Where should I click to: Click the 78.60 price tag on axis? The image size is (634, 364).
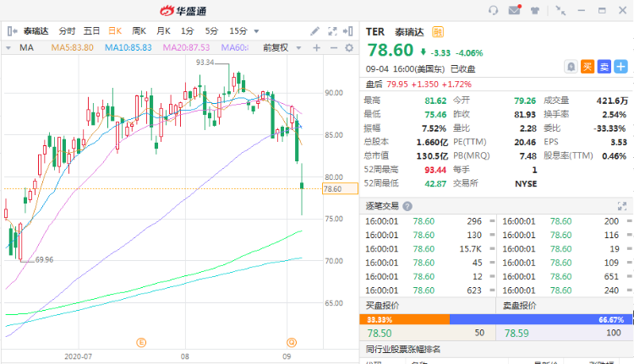(x=340, y=188)
